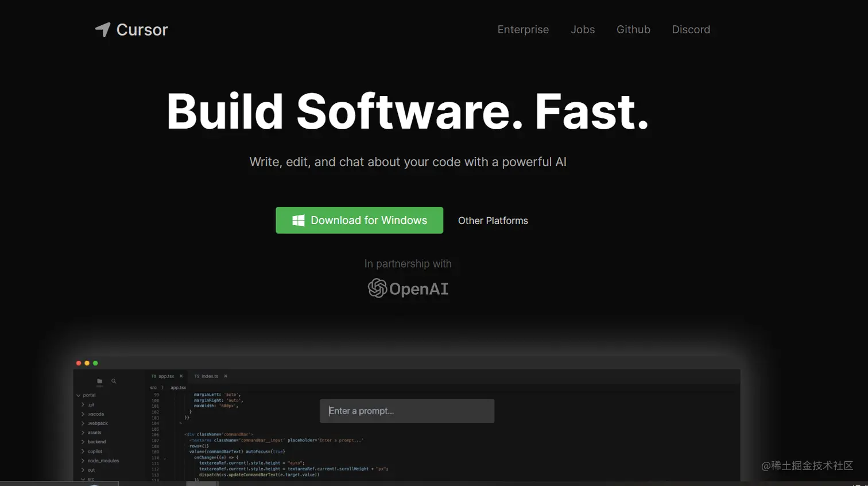
Task: Click the yellow window dot on the preview
Action: (87, 363)
